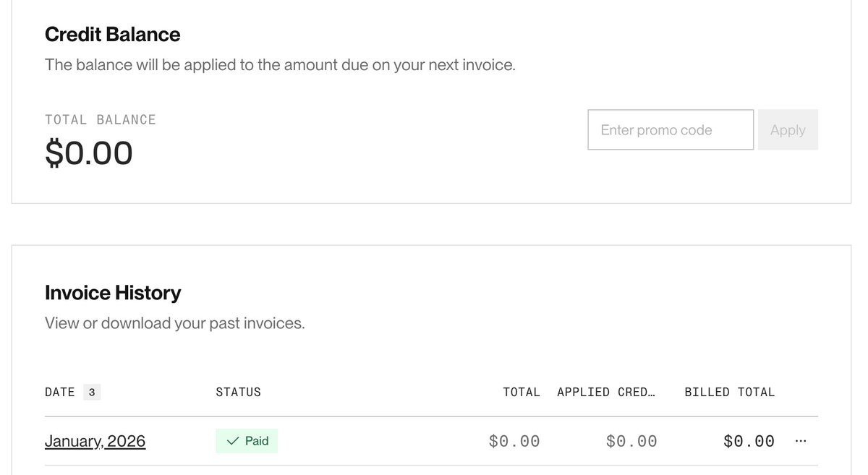Screen dimensions: 868x475
Task: Click the checkmark icon in Paid badge
Action: coord(233,441)
